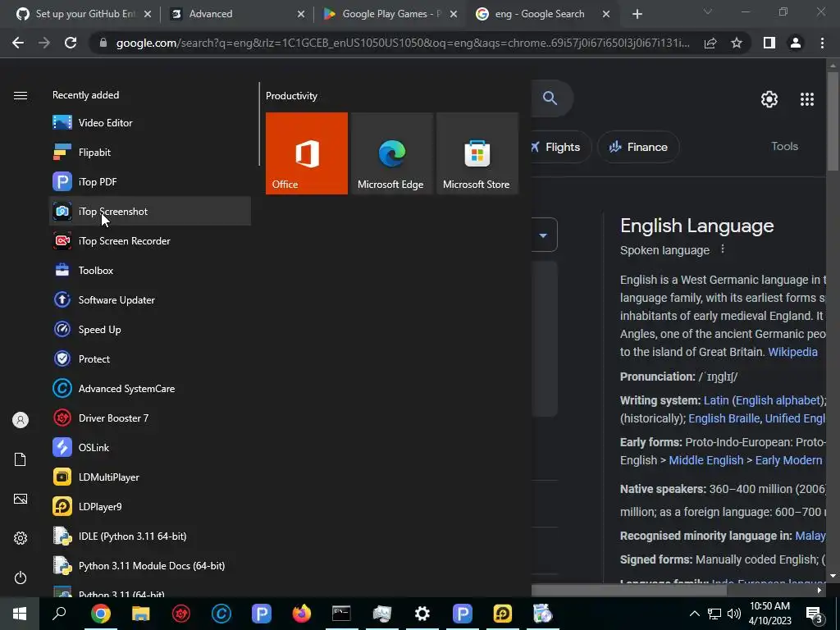Screen dimensions: 840x630
Task: Open the volume control in tray
Action: pos(734,614)
